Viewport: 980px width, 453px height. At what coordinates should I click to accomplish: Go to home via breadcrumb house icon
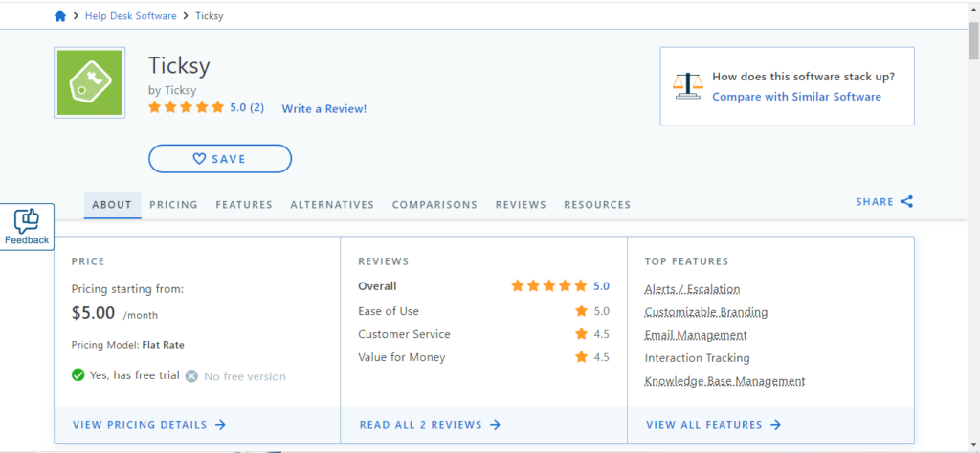click(60, 16)
